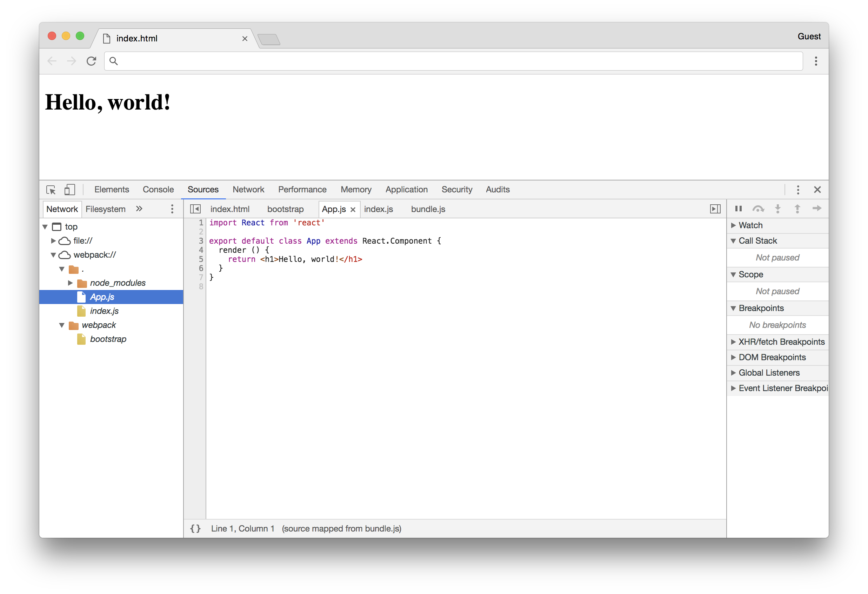Open the Application tab
This screenshot has height=594, width=868.
[407, 190]
